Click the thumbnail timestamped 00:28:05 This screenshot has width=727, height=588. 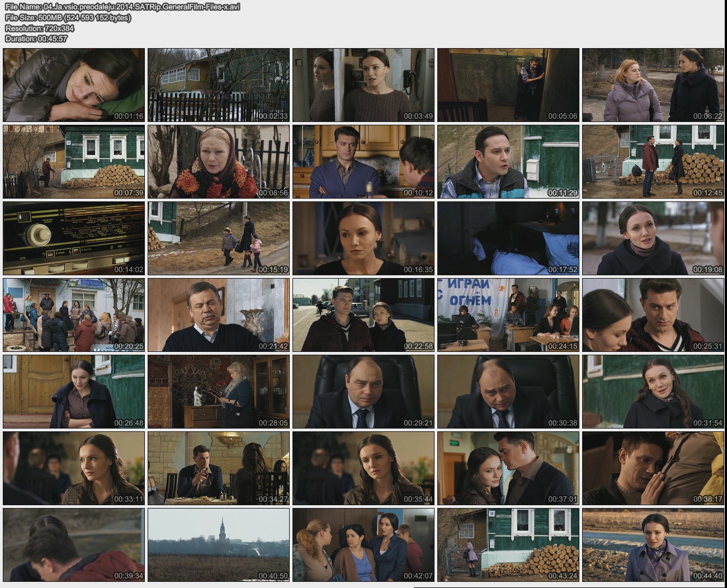219,392
